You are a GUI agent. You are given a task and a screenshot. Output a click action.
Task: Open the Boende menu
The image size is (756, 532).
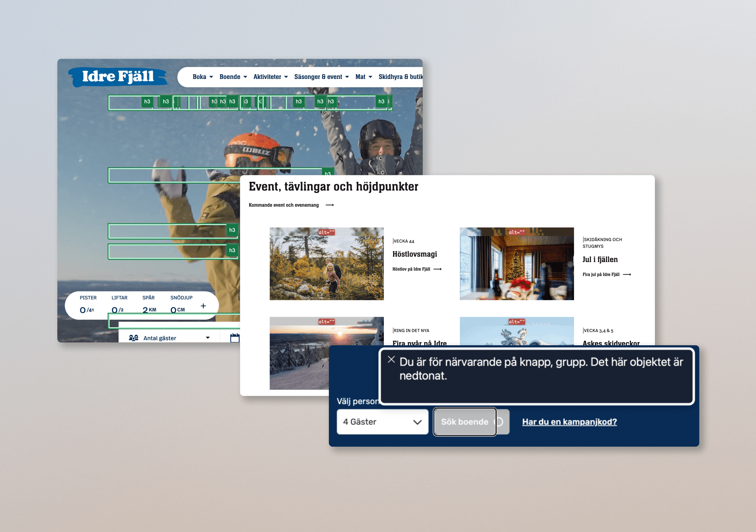[x=233, y=77]
